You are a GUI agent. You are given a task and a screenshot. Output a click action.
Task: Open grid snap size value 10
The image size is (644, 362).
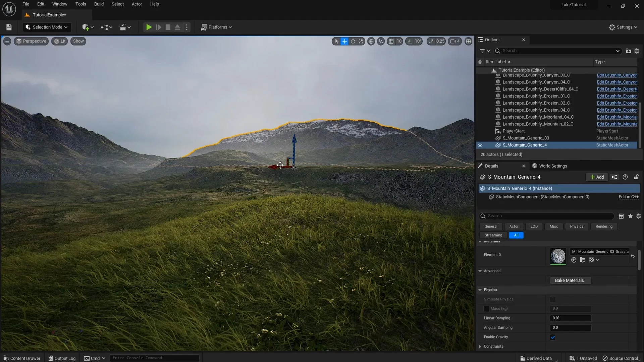[399, 41]
